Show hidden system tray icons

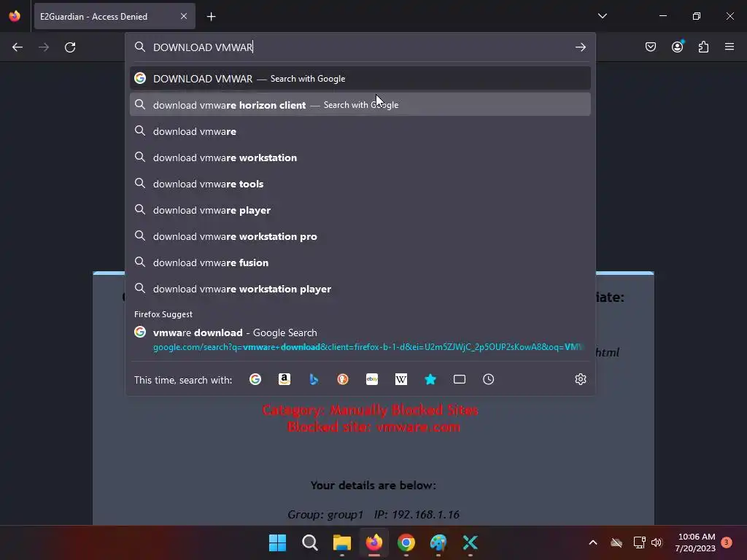(x=593, y=542)
